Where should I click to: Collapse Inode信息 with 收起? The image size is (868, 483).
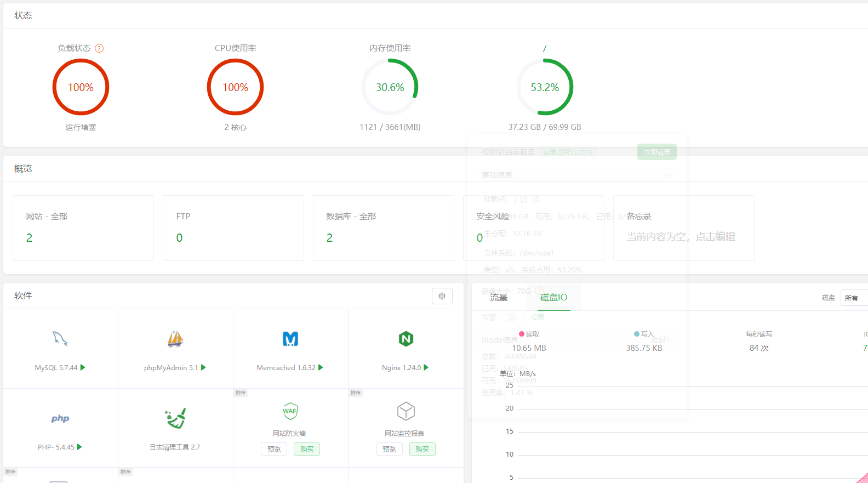661,340
